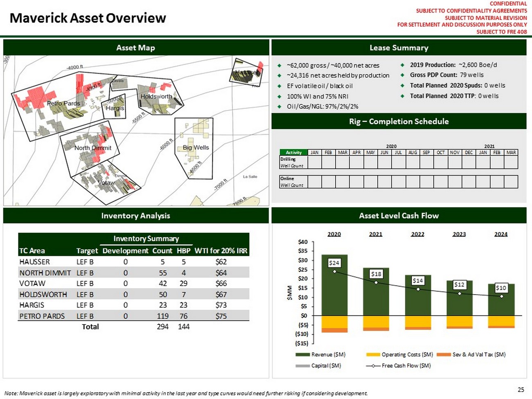The image size is (532, 399).
Task: Click the Revenue ($M) green legend swatch
Action: point(302,355)
